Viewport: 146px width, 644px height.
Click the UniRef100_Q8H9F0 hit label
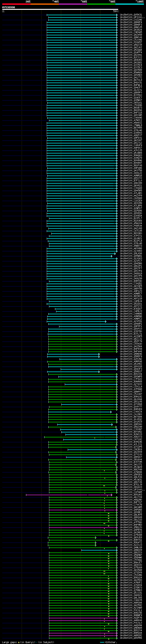[131, 93]
